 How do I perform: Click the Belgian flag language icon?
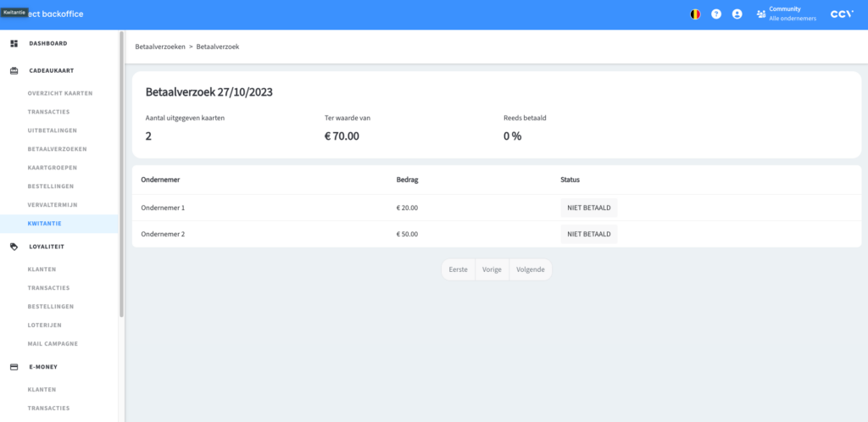click(695, 14)
